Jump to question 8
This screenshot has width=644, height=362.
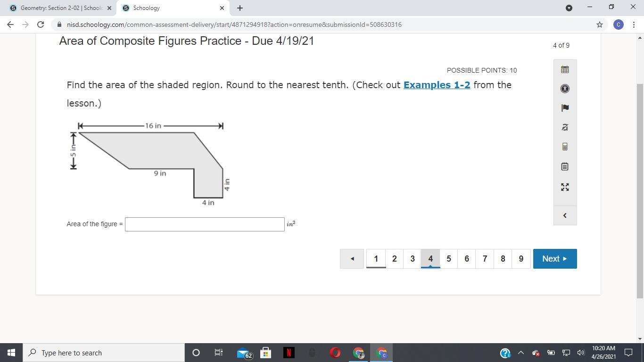(x=503, y=259)
